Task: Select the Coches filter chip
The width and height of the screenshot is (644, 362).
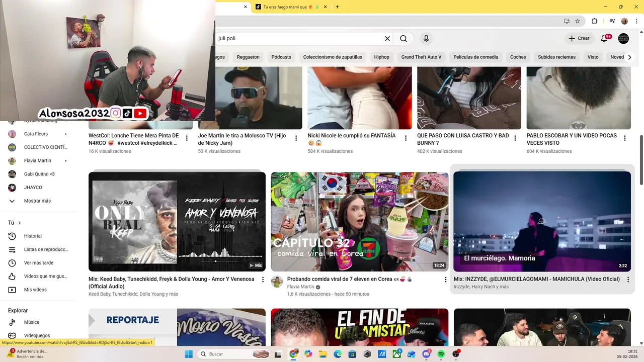Action: click(x=518, y=57)
